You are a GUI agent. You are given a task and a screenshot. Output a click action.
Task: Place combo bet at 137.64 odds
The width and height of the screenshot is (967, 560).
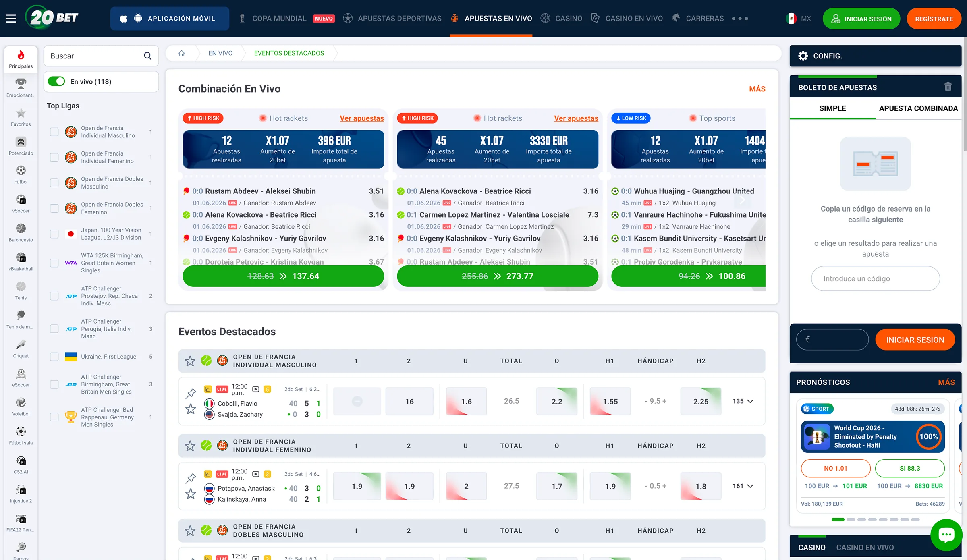click(x=283, y=276)
